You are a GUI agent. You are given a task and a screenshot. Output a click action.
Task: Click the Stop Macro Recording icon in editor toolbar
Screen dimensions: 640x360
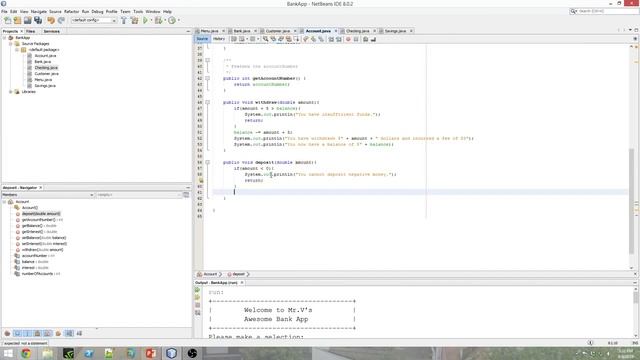[356, 39]
